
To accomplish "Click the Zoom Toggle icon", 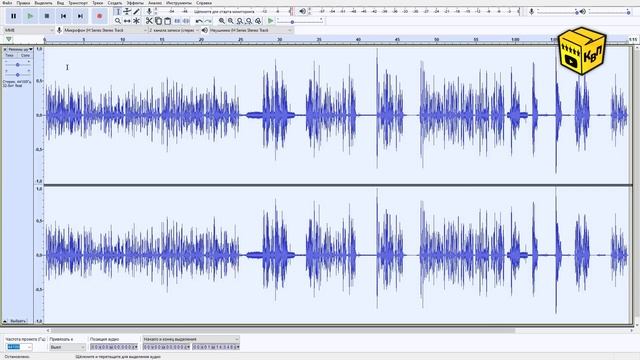I will click(258, 21).
